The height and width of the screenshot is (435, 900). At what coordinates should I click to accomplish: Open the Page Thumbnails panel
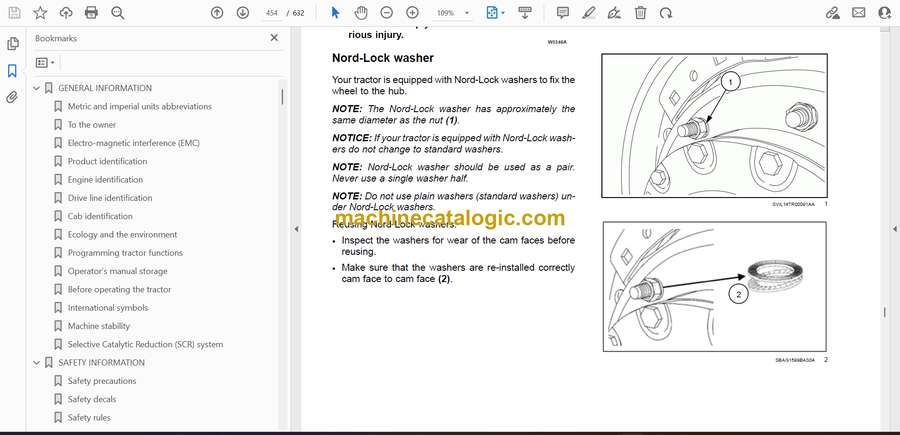point(13,44)
